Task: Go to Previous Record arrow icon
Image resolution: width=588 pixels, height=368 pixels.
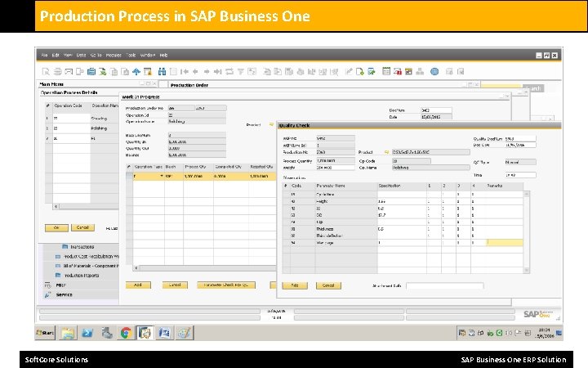Action: click(x=195, y=71)
